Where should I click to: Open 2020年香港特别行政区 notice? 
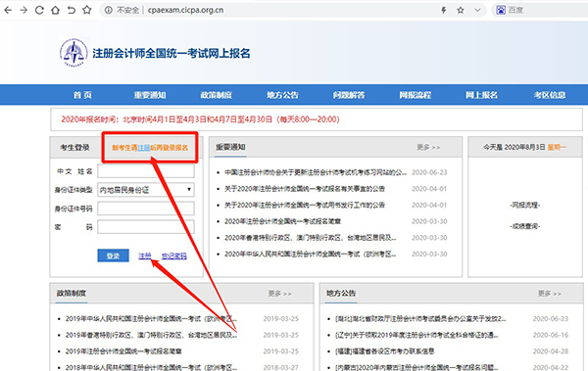[310, 238]
